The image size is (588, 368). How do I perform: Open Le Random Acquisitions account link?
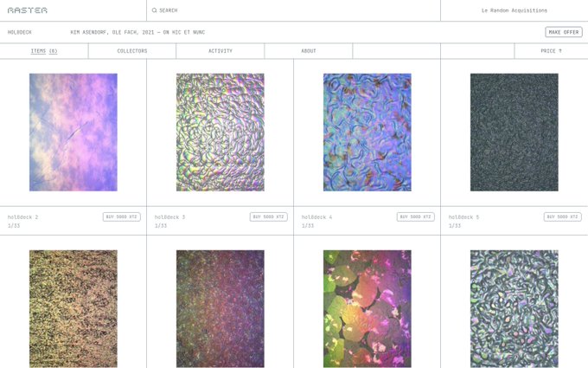pyautogui.click(x=514, y=10)
